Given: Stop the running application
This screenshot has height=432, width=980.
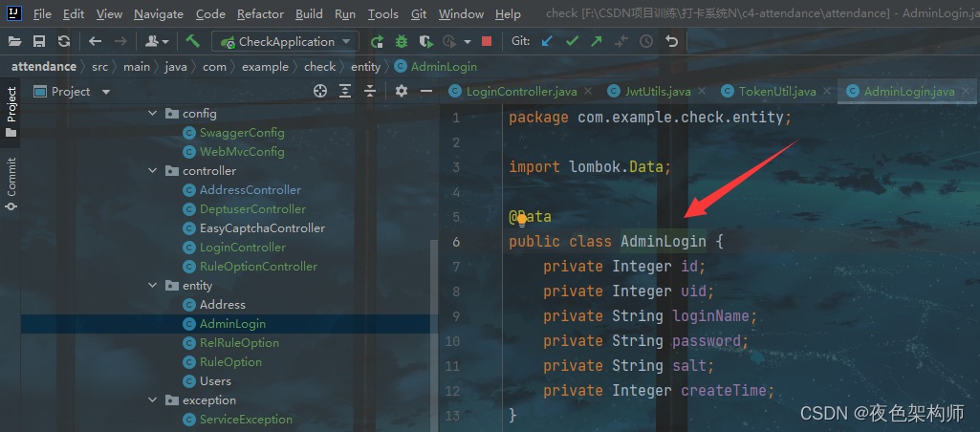Looking at the screenshot, I should pos(487,41).
